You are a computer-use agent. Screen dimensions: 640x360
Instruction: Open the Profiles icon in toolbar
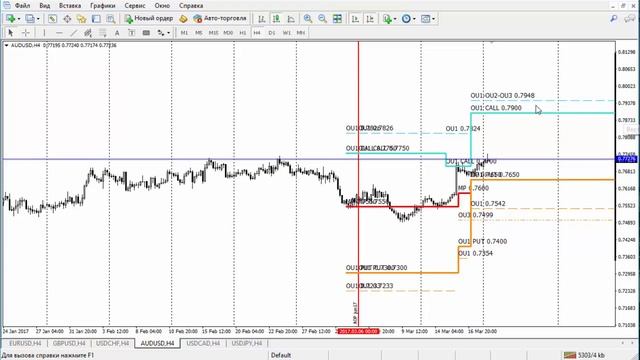pos(30,18)
